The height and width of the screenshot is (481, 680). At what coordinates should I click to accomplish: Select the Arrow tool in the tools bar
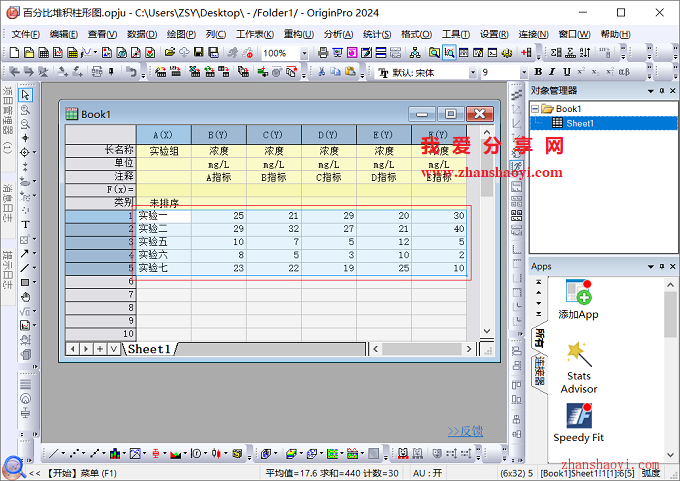click(x=25, y=253)
